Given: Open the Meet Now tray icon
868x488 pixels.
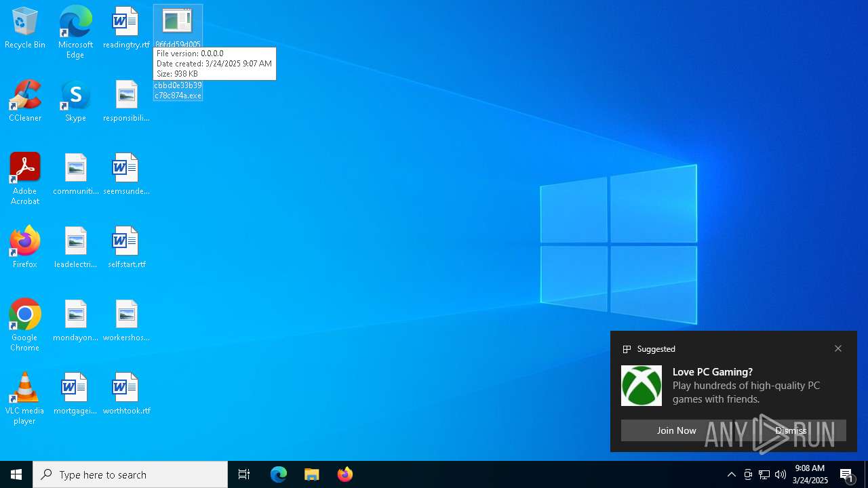Looking at the screenshot, I should [x=748, y=474].
